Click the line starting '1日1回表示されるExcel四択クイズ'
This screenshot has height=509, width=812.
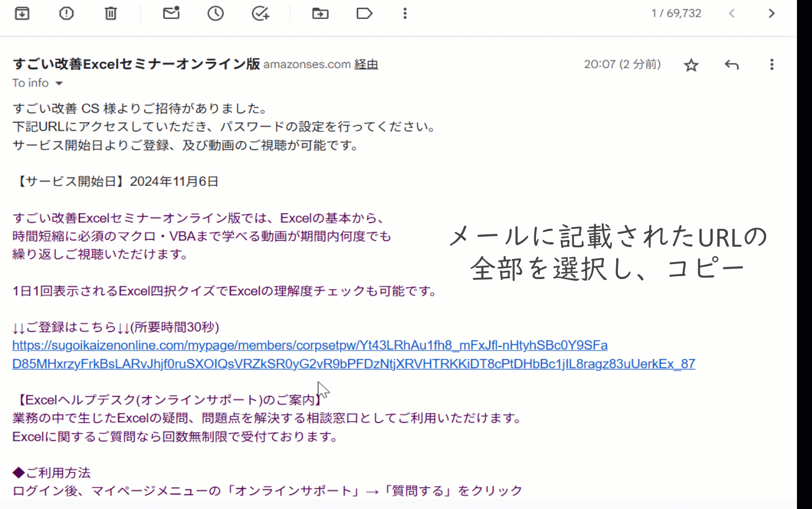point(225,291)
